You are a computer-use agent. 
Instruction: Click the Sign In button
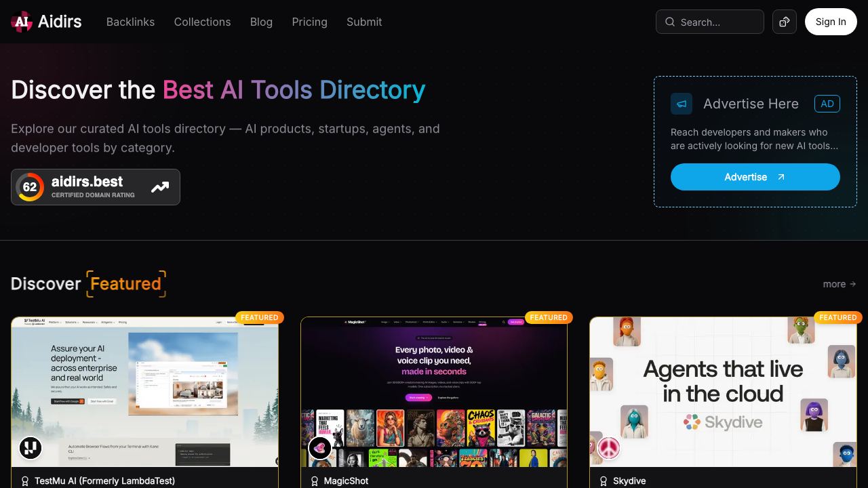tap(831, 22)
